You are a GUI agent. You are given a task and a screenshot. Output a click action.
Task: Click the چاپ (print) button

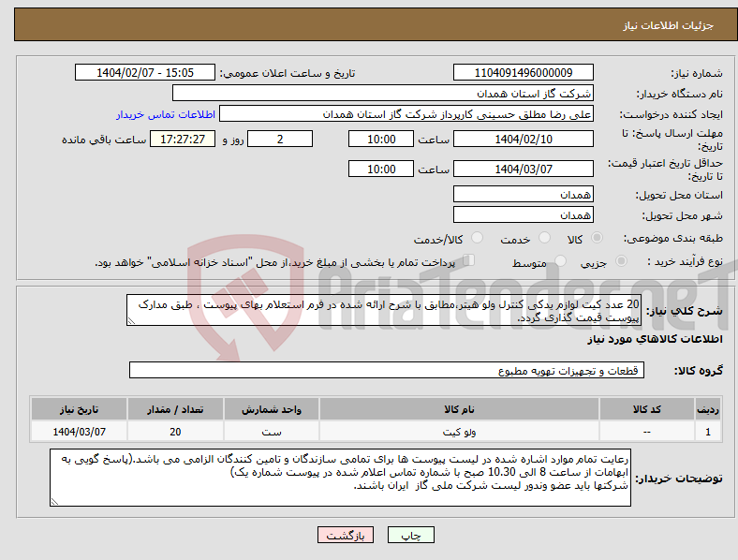[410, 535]
